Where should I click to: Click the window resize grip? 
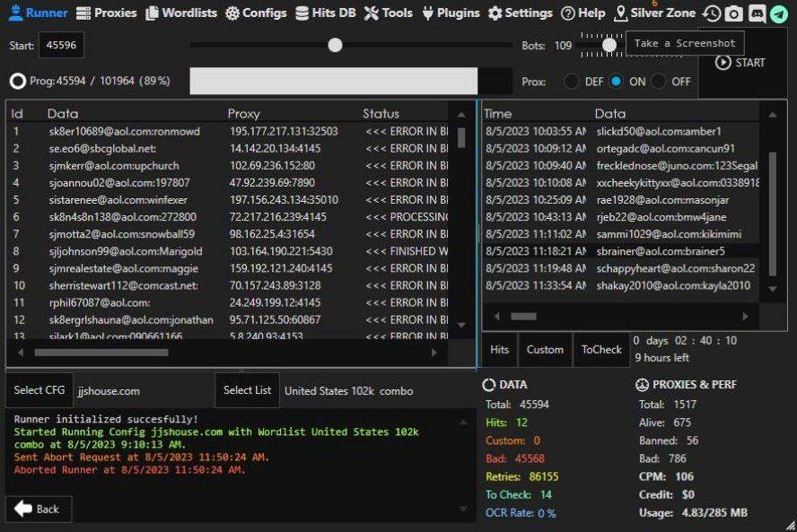(791, 526)
